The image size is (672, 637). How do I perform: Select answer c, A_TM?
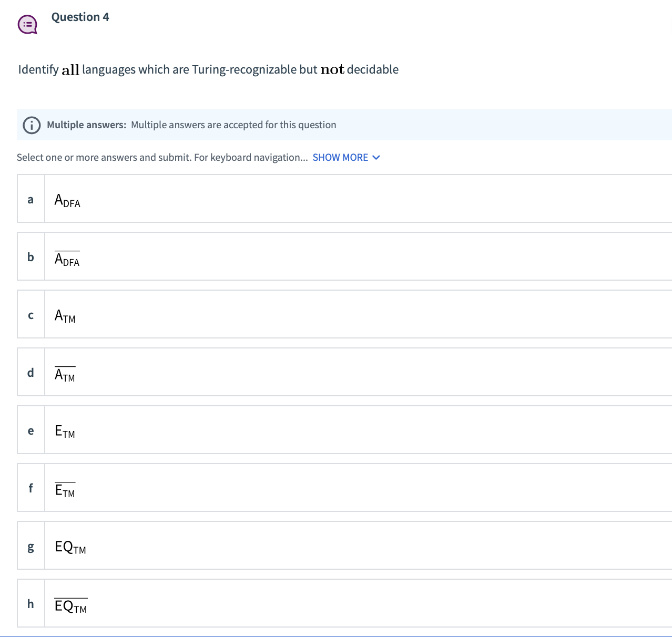[344, 314]
